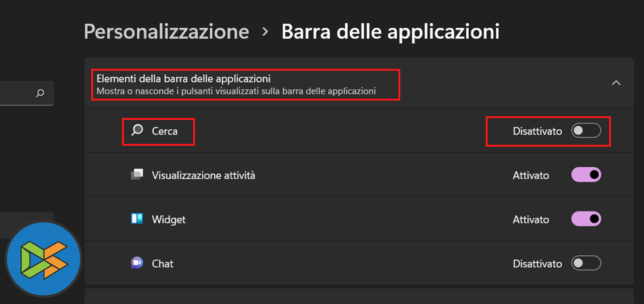This screenshot has width=644, height=304.
Task: Enable the Chat toggle
Action: click(x=586, y=263)
